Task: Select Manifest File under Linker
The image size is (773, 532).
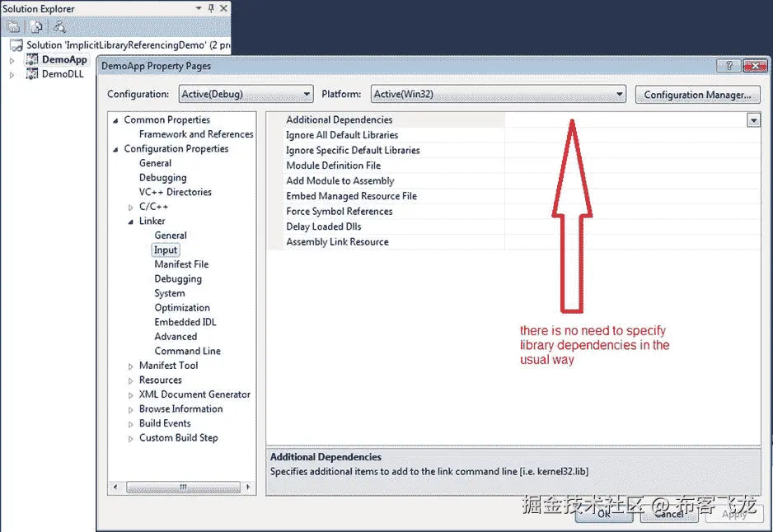Action: pyautogui.click(x=181, y=264)
